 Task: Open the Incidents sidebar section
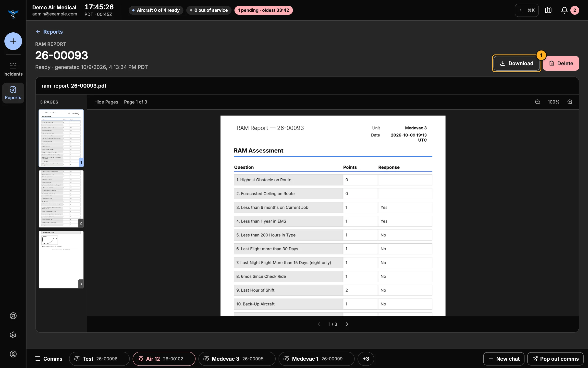[13, 69]
